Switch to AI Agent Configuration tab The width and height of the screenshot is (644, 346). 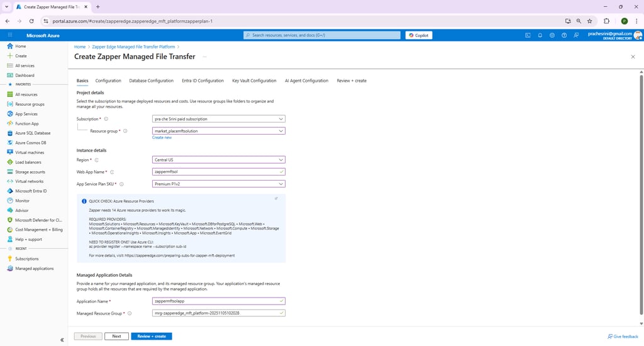point(307,81)
